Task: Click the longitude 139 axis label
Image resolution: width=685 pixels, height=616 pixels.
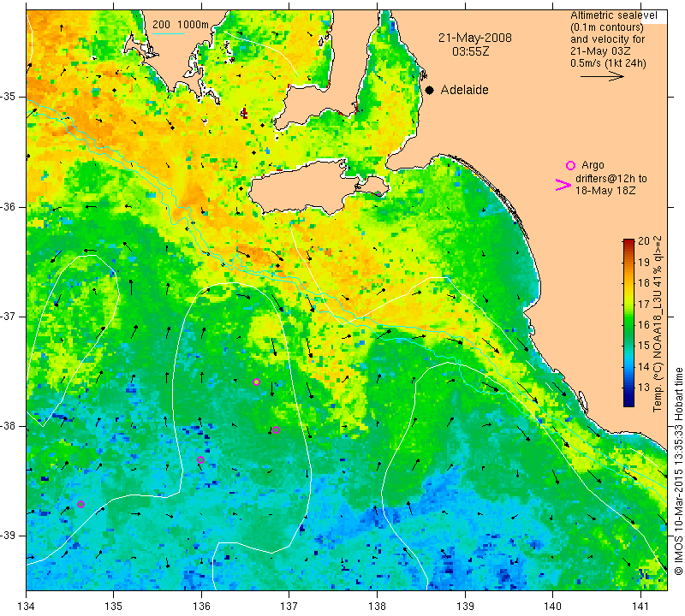Action: (x=465, y=607)
